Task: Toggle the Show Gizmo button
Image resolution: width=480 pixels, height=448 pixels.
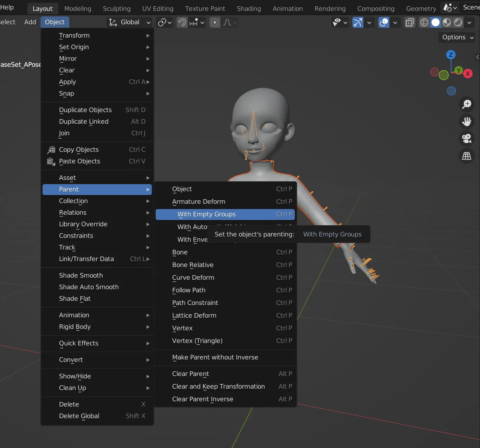Action: [358, 22]
